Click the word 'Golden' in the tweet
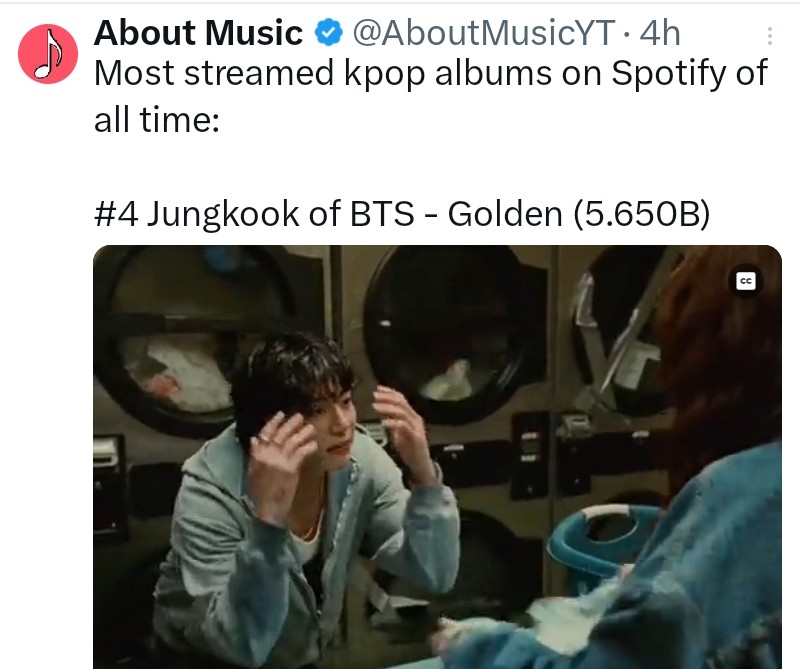Image resolution: width=800 pixels, height=669 pixels. click(x=505, y=213)
